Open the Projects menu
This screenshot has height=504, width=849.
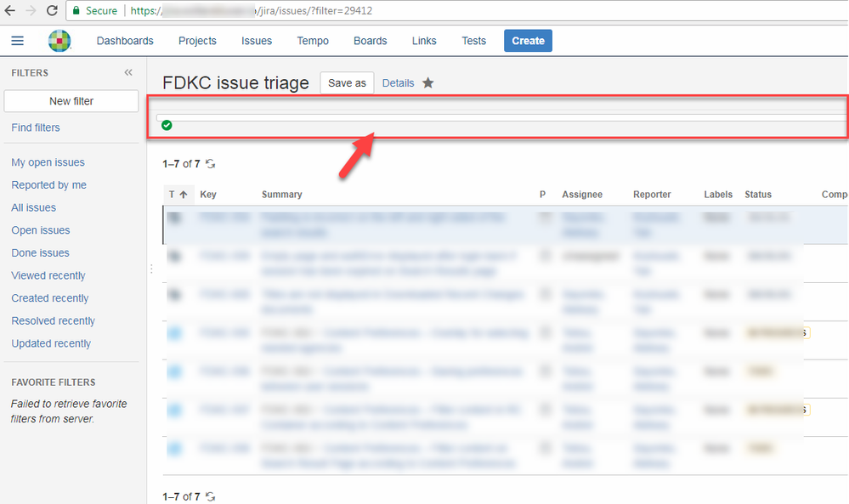pyautogui.click(x=198, y=41)
